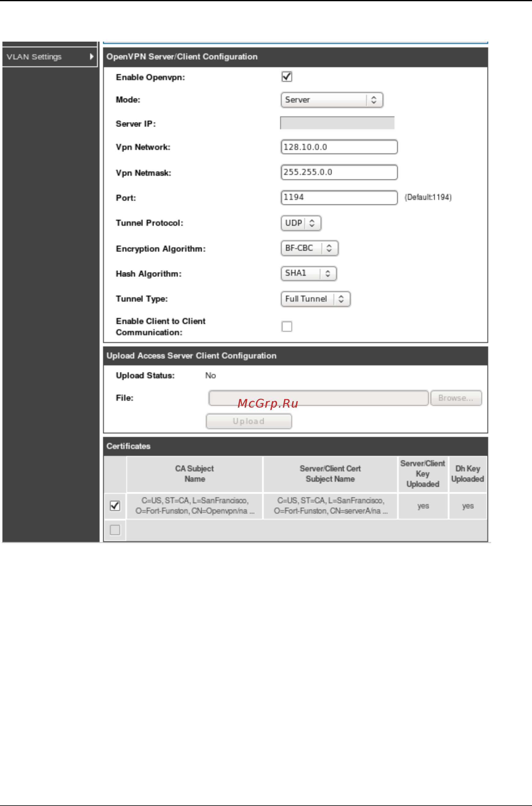Viewport: 532px width, 806px height.
Task: Enable Client to Client Communication checkbox
Action: pyautogui.click(x=287, y=326)
